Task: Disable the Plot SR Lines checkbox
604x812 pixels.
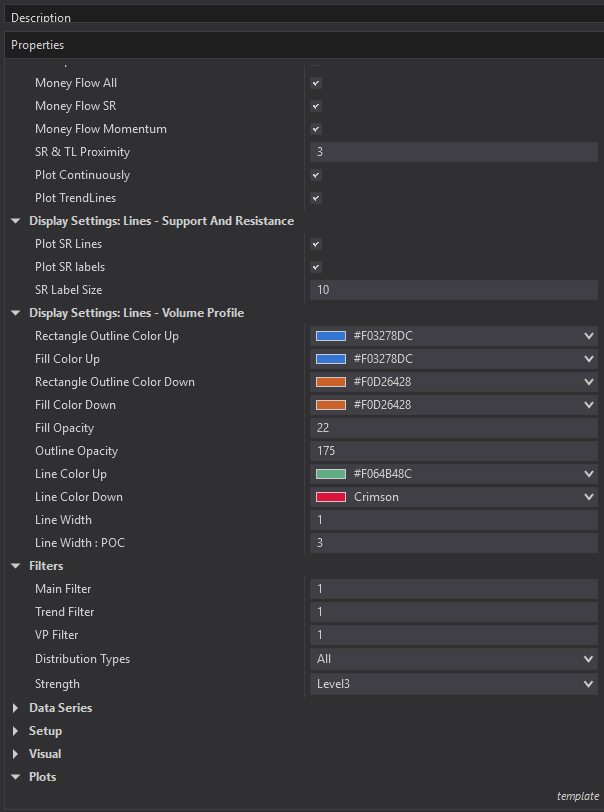Action: click(x=316, y=244)
